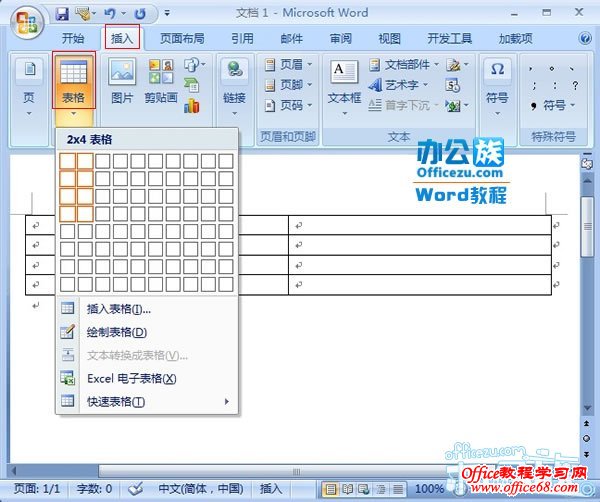The height and width of the screenshot is (502, 600).
Task: Click the vertical scrollbar down arrow
Action: (x=587, y=408)
